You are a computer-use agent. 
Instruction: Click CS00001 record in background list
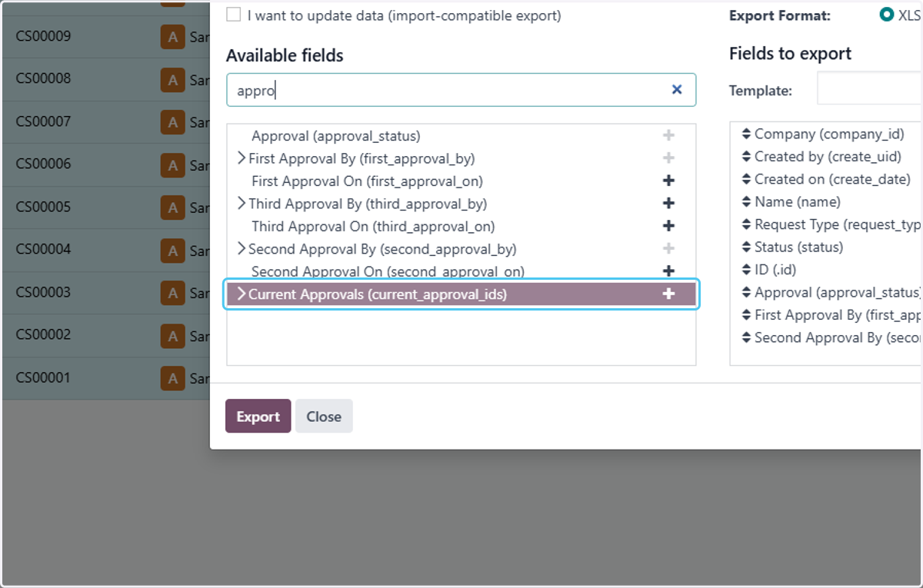(x=44, y=377)
